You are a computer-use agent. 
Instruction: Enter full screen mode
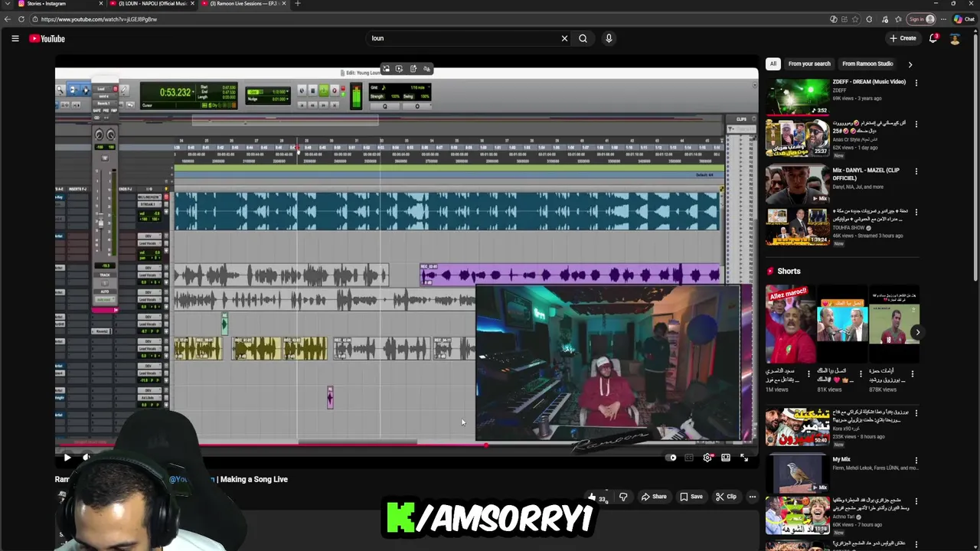coord(744,458)
